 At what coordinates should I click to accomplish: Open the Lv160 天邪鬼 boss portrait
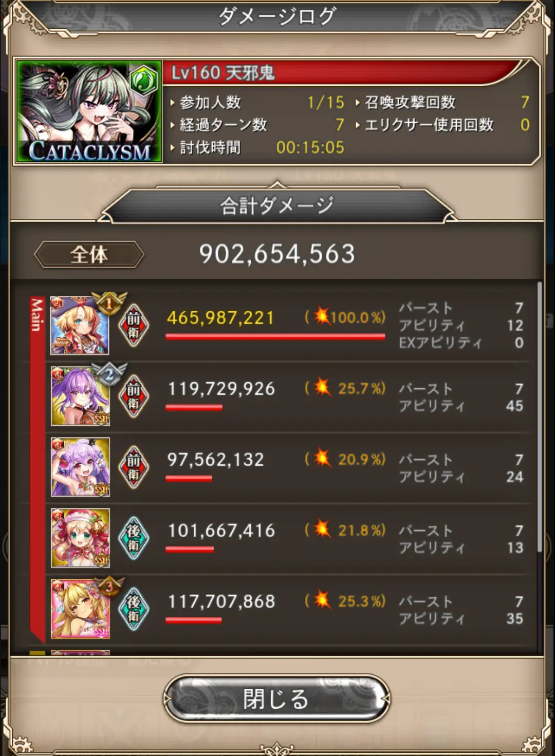pyautogui.click(x=89, y=111)
